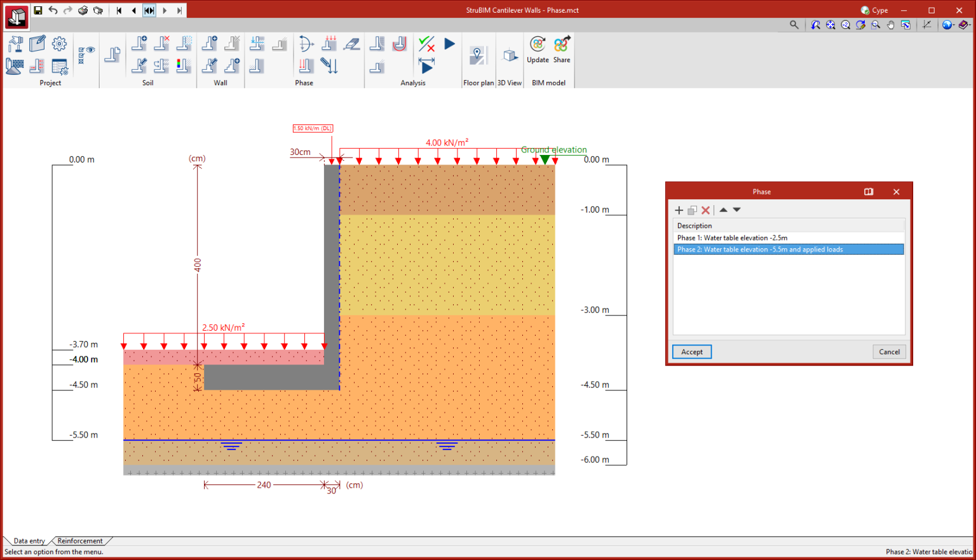Select the green check verification tool
This screenshot has width=976, height=560.
[x=426, y=44]
